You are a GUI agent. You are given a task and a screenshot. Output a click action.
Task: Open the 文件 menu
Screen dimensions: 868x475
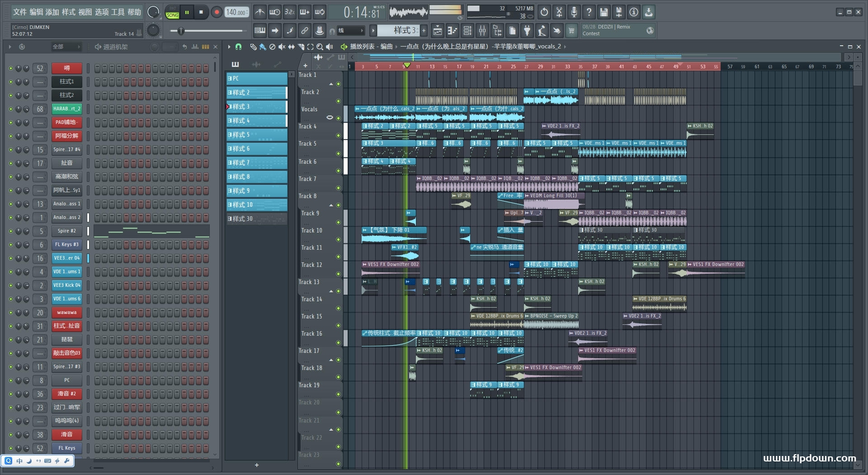pyautogui.click(x=20, y=12)
